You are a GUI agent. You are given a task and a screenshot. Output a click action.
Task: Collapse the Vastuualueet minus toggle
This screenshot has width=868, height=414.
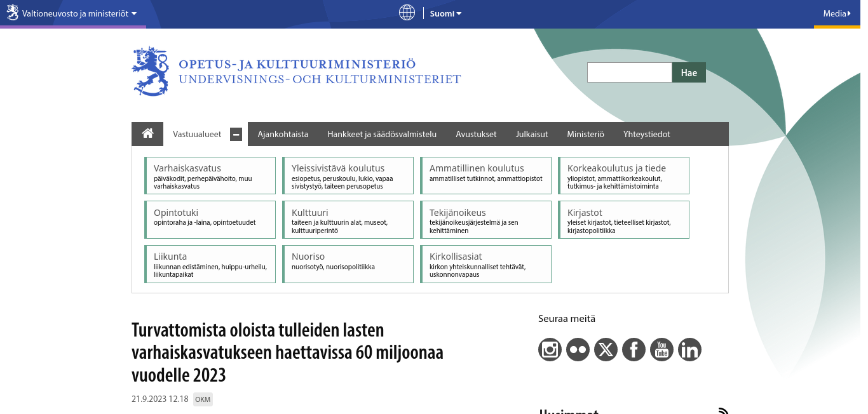click(x=236, y=134)
